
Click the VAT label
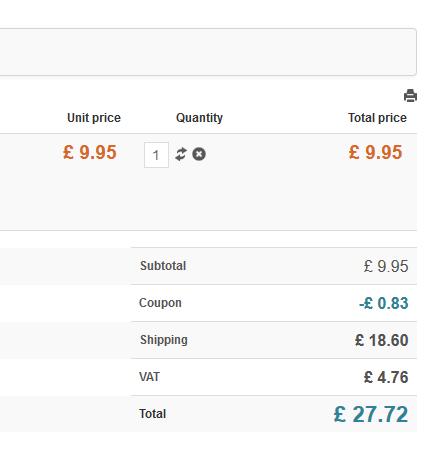149,377
